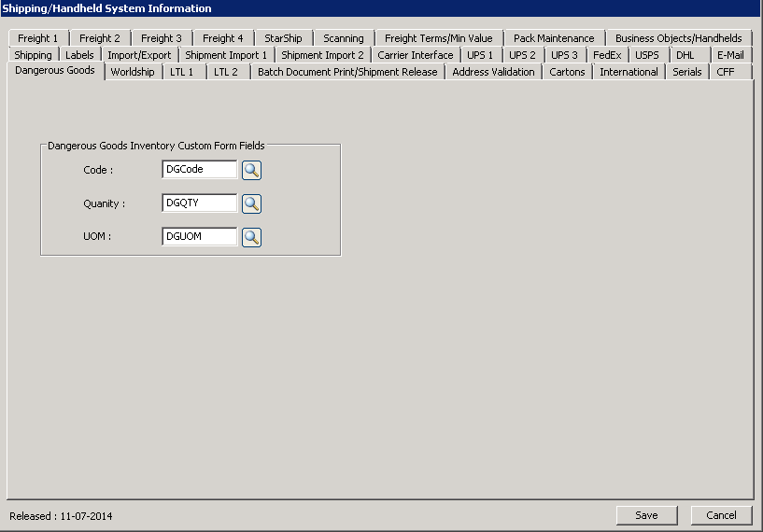Select the Quanity field with DGQTY
This screenshot has width=763, height=532.
click(x=199, y=203)
